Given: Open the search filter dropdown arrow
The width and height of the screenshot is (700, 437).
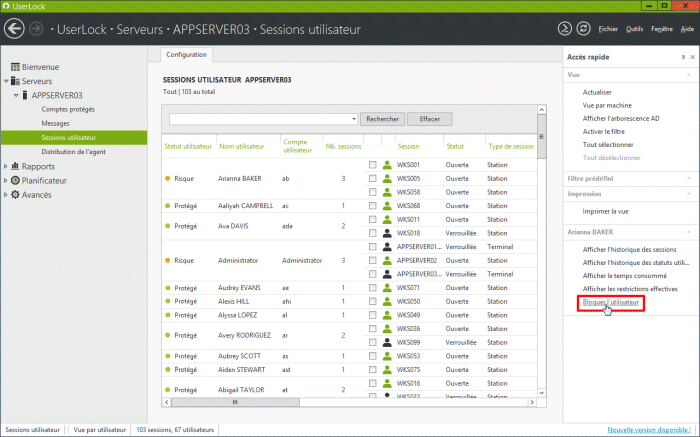Looking at the screenshot, I should click(x=354, y=119).
